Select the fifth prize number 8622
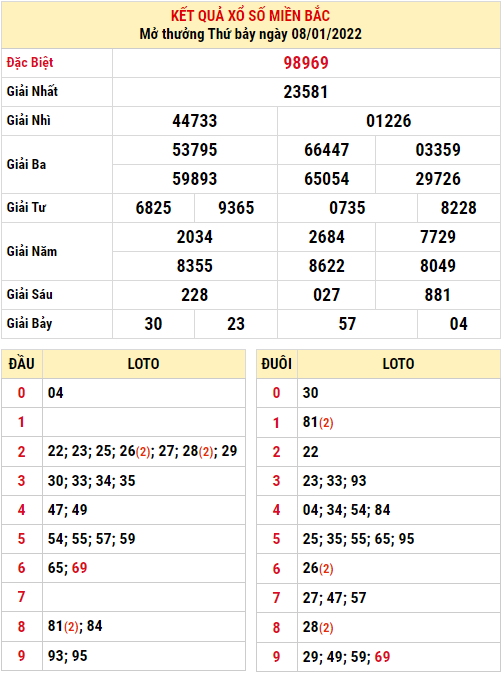This screenshot has height=674, width=503. point(326,266)
